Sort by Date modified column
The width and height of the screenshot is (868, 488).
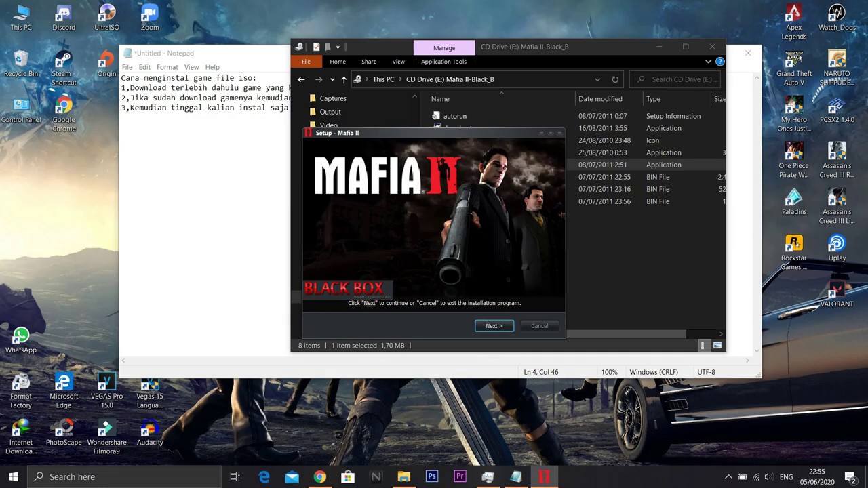point(600,99)
